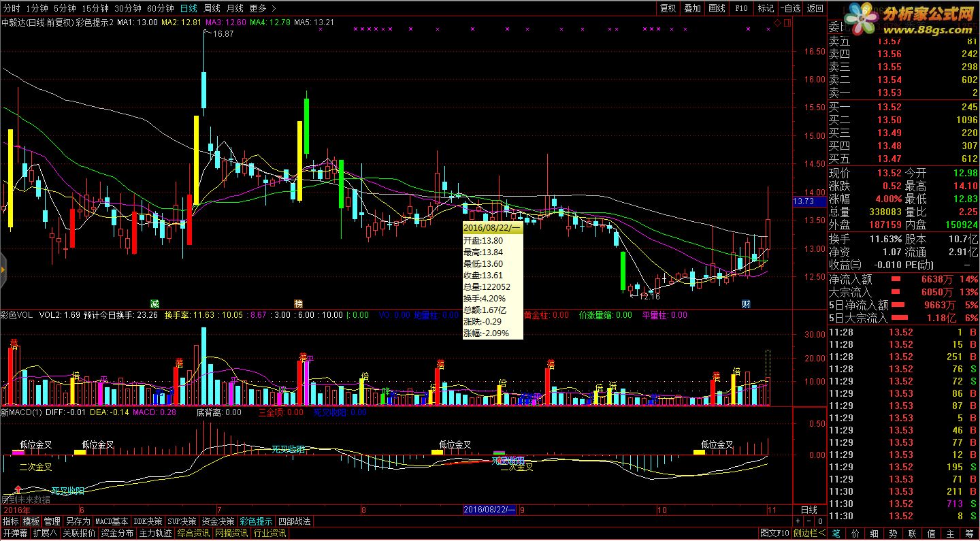
Task: Open the 画线 drawing tools
Action: tap(717, 8)
